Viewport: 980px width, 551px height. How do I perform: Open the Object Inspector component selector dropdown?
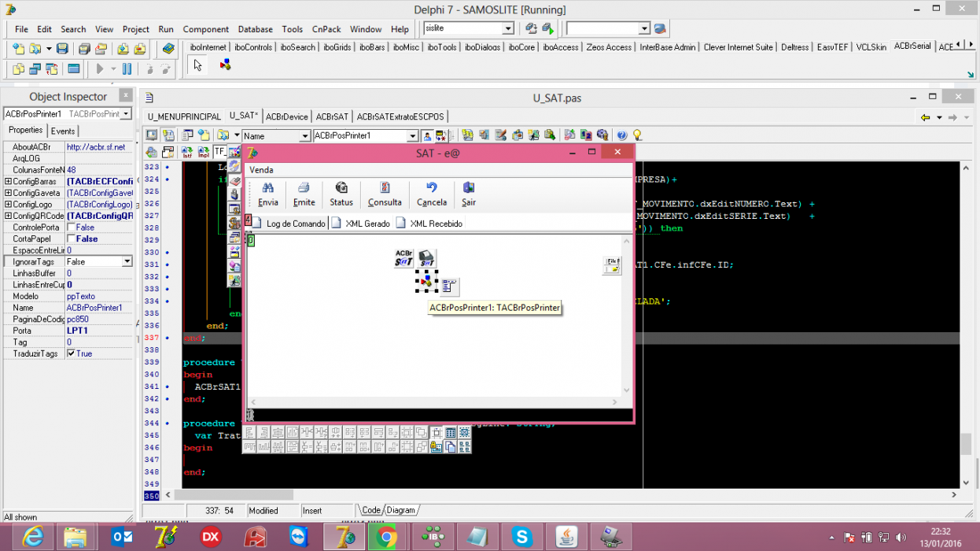click(x=127, y=114)
